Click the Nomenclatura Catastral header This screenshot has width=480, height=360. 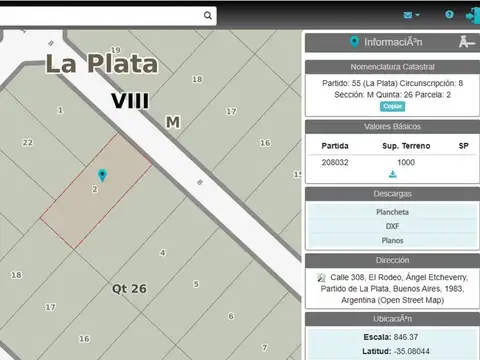tap(392, 67)
